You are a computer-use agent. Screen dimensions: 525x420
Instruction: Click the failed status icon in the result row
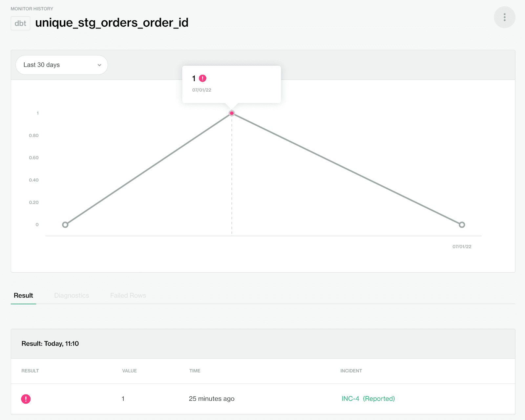point(26,399)
